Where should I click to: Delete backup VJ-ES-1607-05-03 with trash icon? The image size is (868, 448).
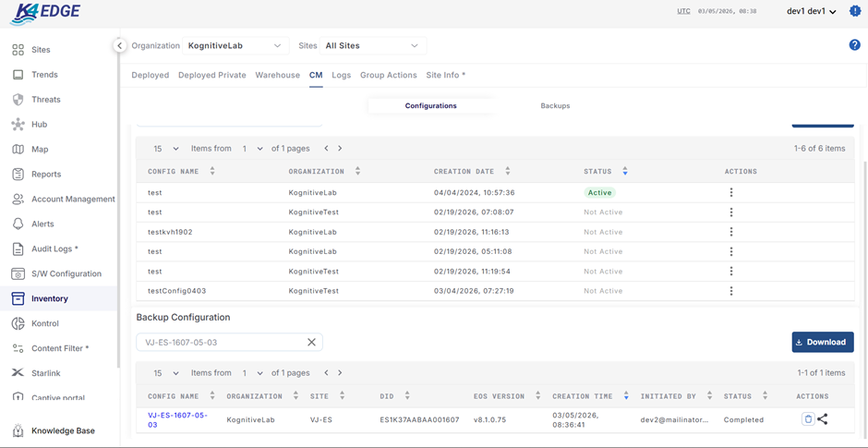[x=808, y=419]
